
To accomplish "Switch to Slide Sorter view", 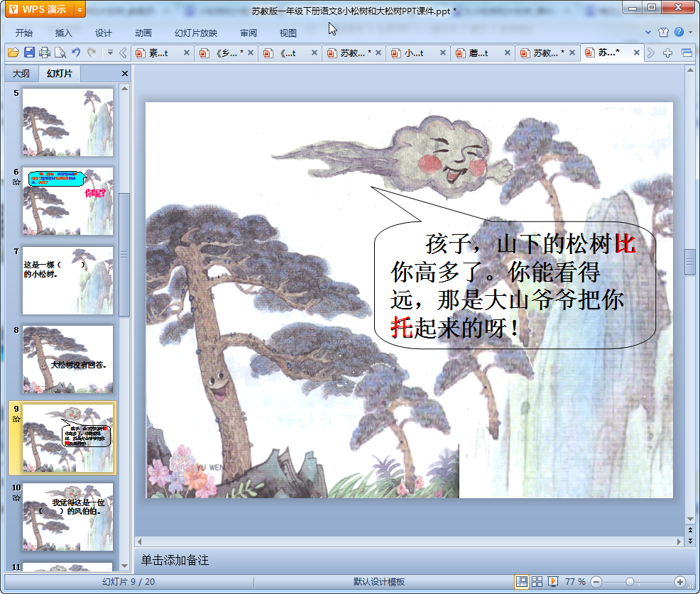I will 537,581.
